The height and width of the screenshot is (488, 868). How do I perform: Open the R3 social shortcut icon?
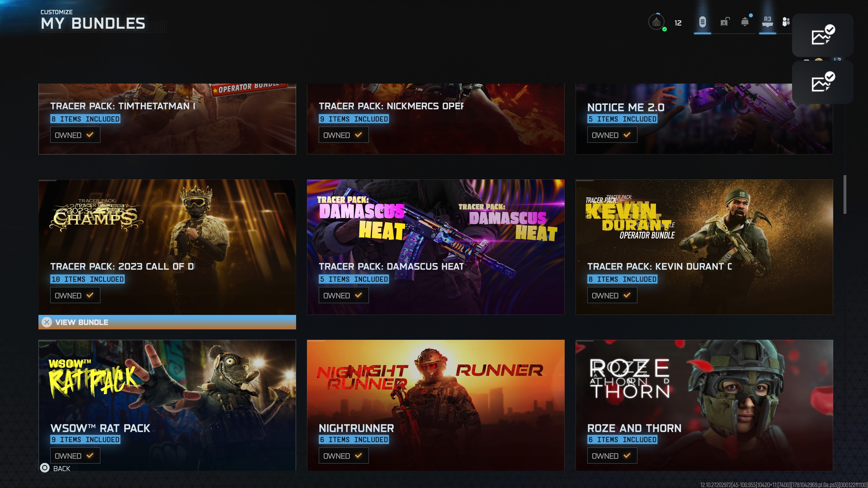coord(767,21)
